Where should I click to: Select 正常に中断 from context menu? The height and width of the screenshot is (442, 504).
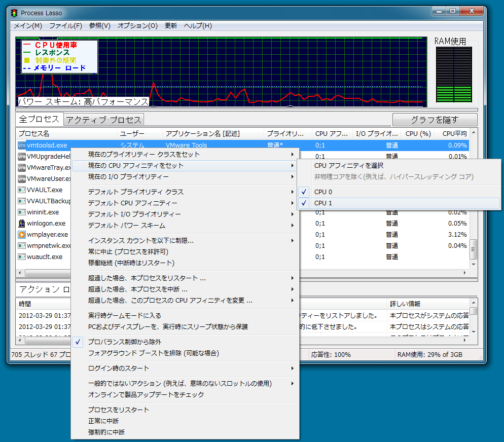pyautogui.click(x=186, y=421)
